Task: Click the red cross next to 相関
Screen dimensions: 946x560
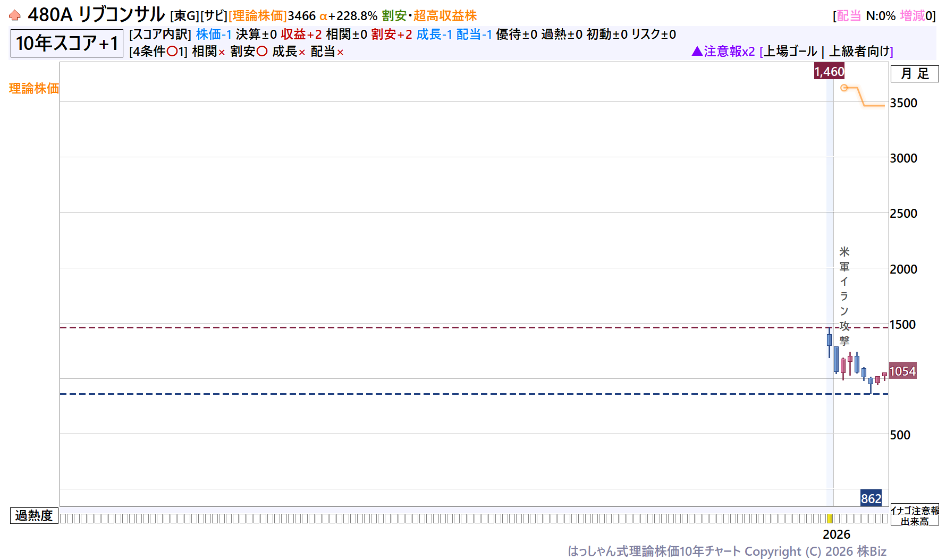Action: click(222, 52)
